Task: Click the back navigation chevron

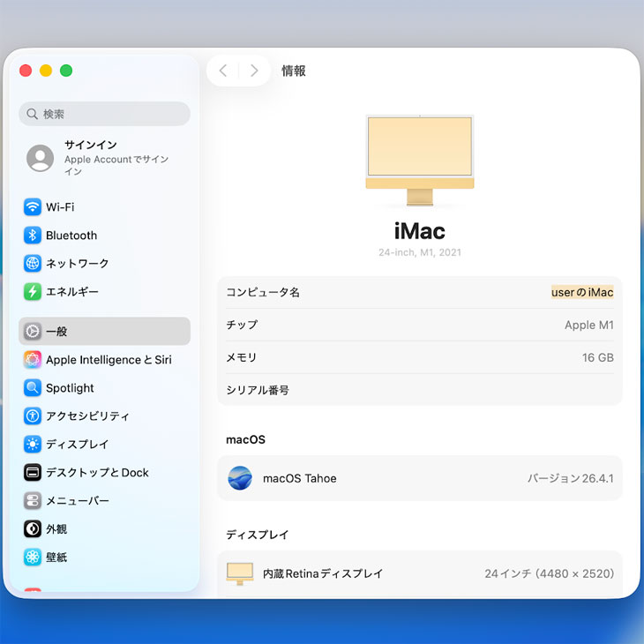Action: (x=223, y=71)
